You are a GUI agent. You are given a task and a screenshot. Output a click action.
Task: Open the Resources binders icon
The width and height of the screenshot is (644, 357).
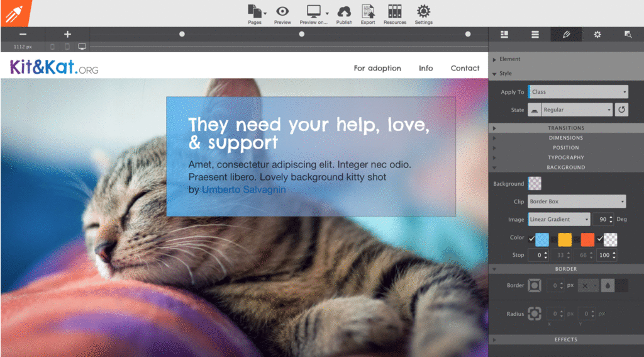click(394, 11)
